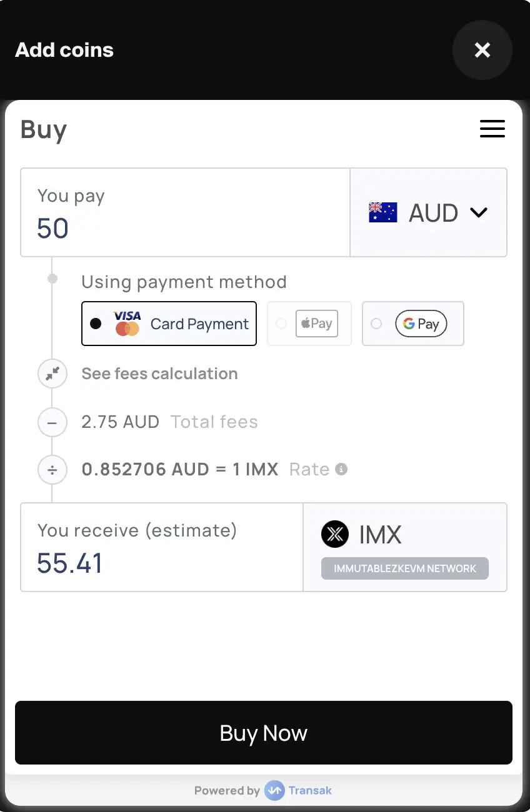Image resolution: width=530 pixels, height=812 pixels.
Task: Select the Apple Pay radio option
Action: point(281,324)
